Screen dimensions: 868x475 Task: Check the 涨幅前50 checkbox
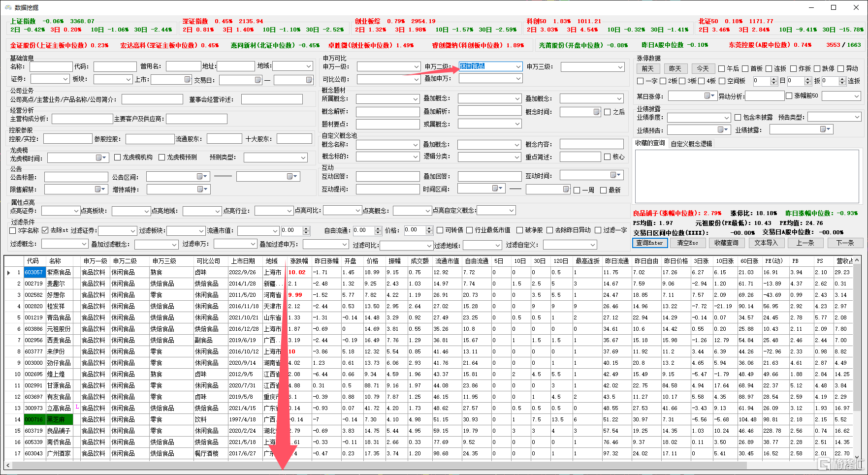point(789,96)
